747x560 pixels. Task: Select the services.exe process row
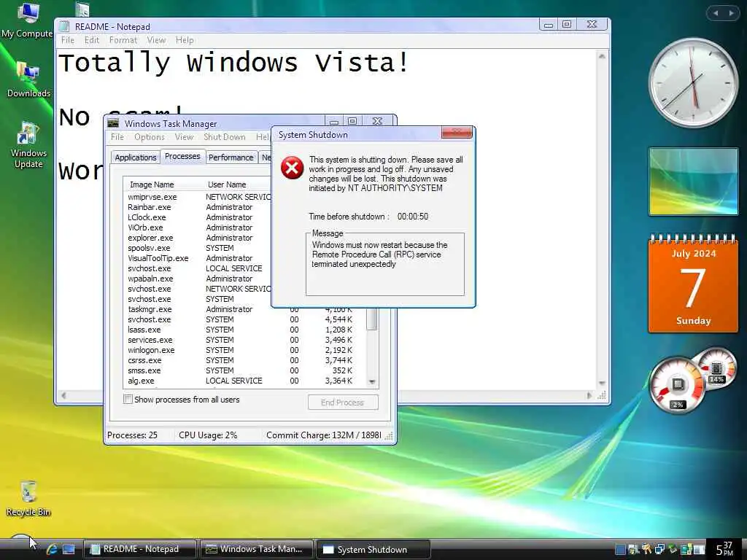click(x=245, y=340)
